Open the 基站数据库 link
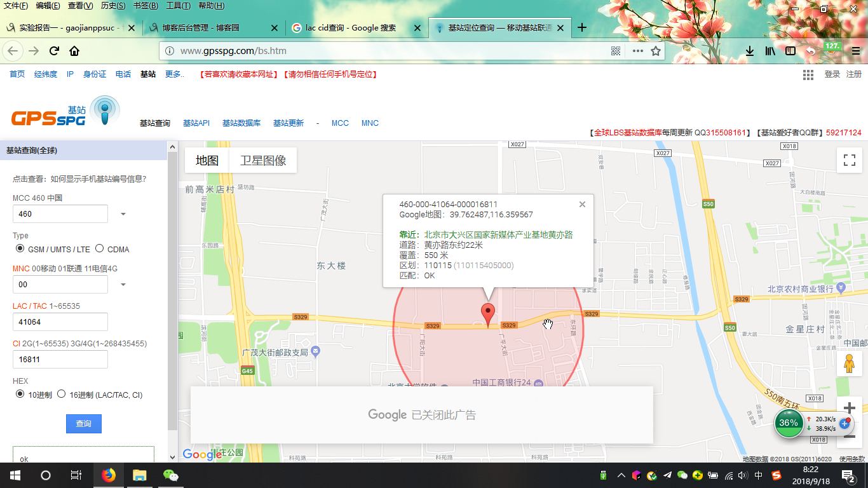Screen dimensions: 868x488 click(x=241, y=123)
